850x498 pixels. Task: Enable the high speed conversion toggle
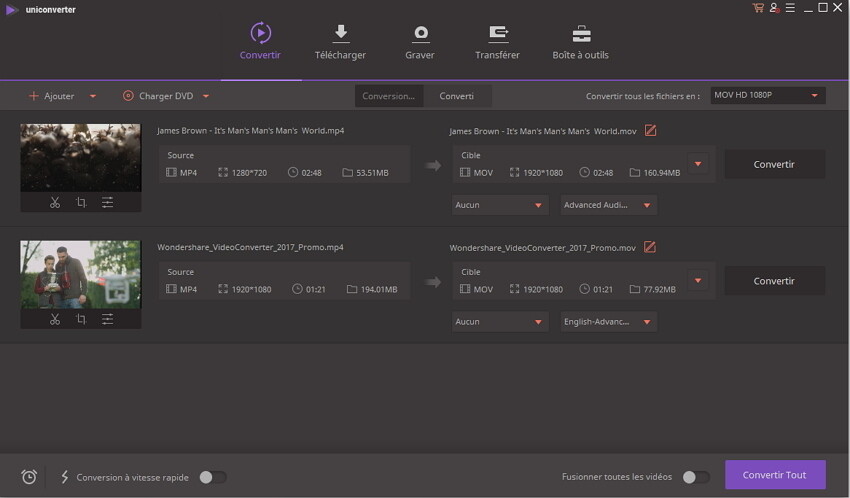pyautogui.click(x=212, y=477)
